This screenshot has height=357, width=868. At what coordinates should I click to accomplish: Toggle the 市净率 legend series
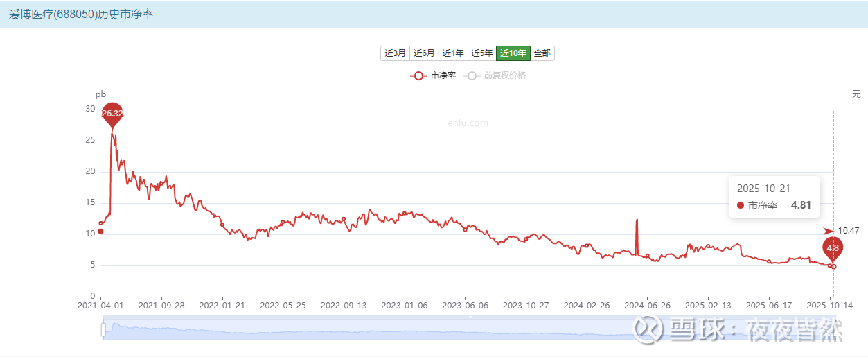click(x=433, y=76)
